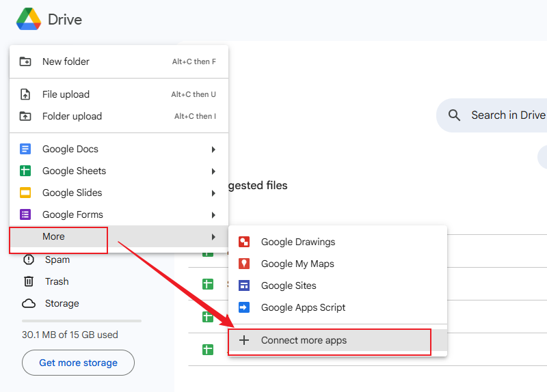Screen dimensions: 547x392
Task: Click the purple Google Forms icon
Action: point(25,214)
